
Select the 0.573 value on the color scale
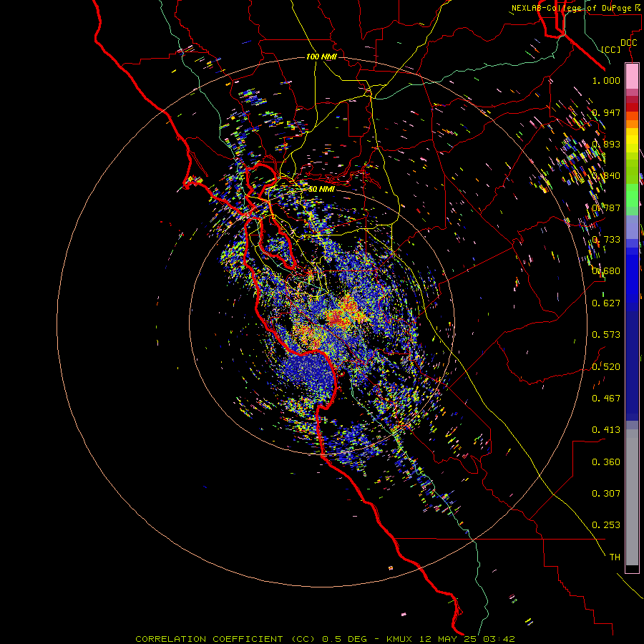606,334
